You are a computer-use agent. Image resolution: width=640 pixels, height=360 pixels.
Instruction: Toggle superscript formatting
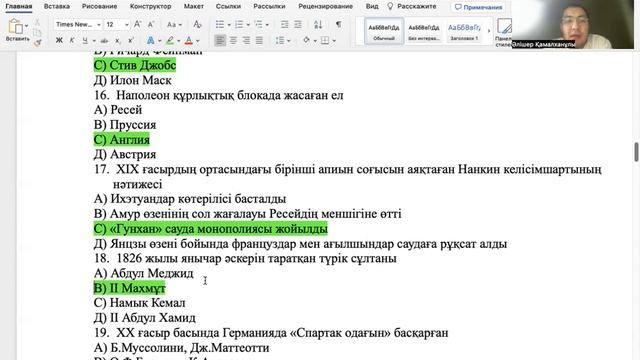tap(131, 40)
